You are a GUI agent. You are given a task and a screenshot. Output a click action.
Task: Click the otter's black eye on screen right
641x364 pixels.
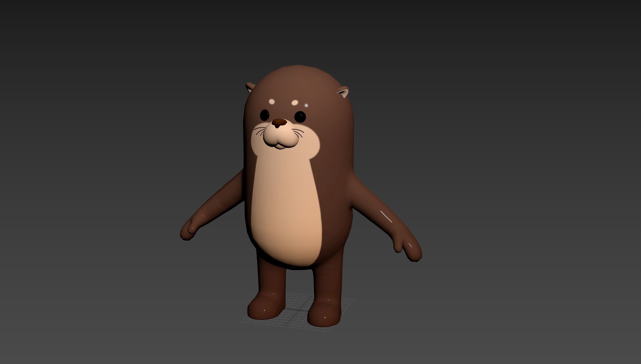pyautogui.click(x=300, y=117)
